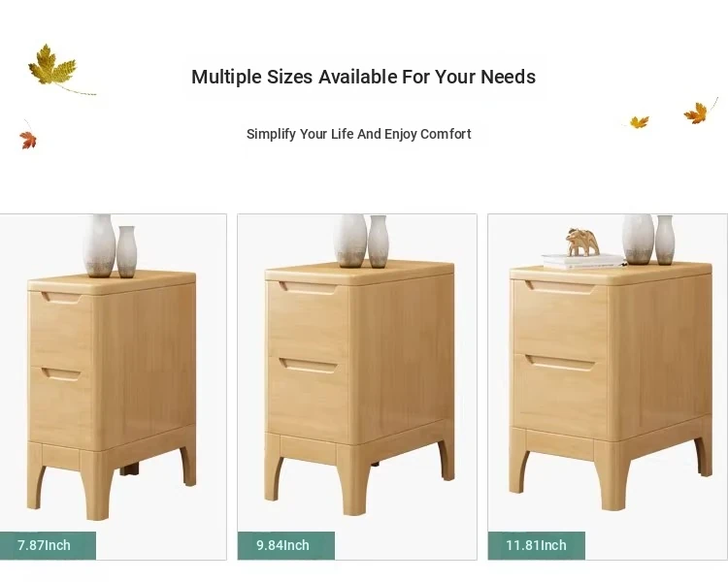Select the widest nightstand with books
The width and height of the screenshot is (728, 582).
(x=608, y=387)
